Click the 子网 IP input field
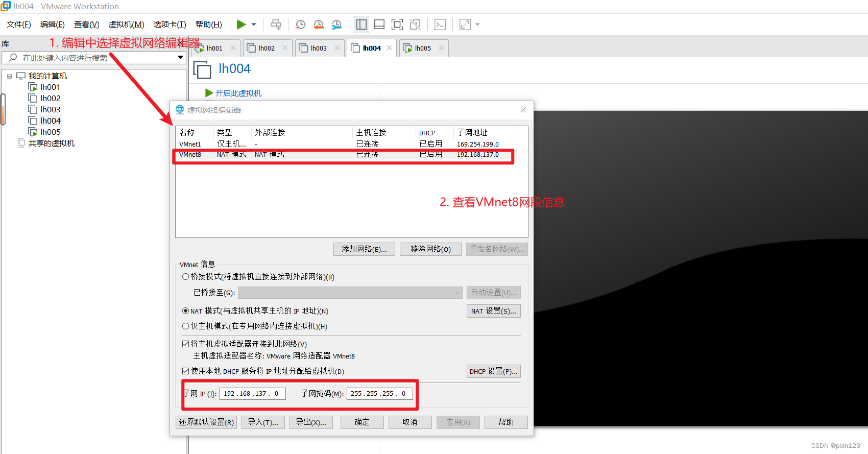The height and width of the screenshot is (454, 868). [x=253, y=394]
